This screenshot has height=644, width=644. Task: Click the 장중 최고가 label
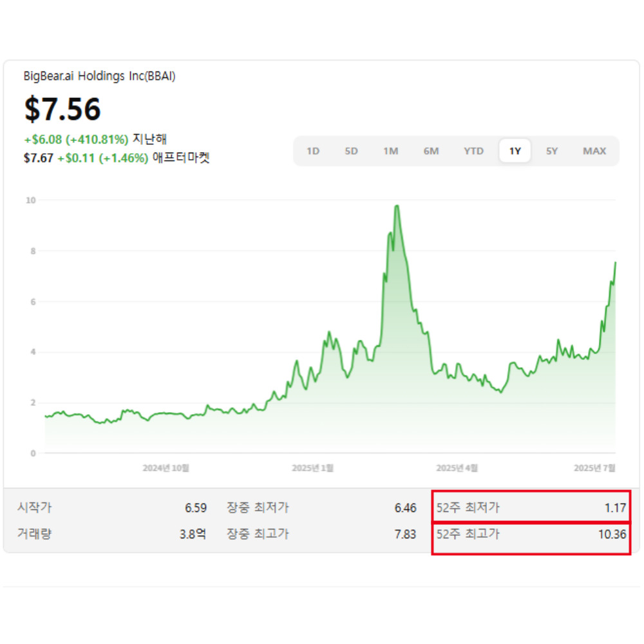click(258, 534)
